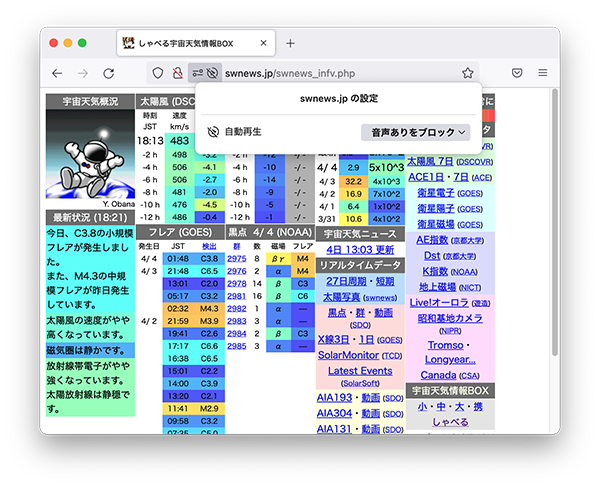This screenshot has width=600, height=487.
Task: Bookmark this page with the star icon
Action: 467,73
